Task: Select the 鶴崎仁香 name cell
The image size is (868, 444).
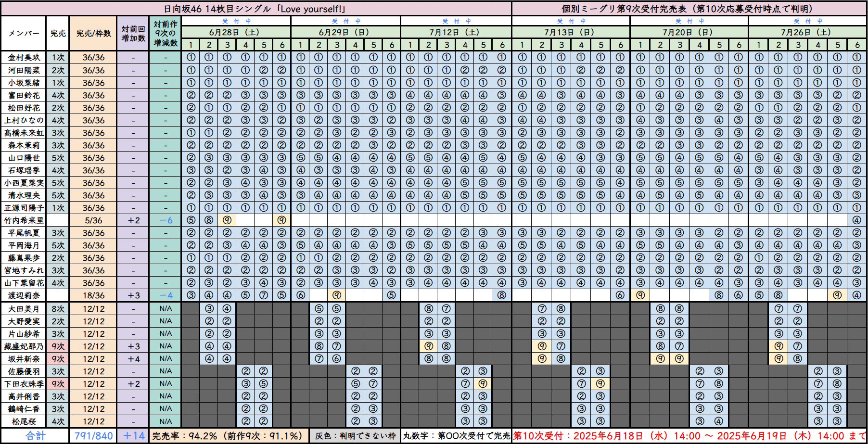Action: click(24, 409)
